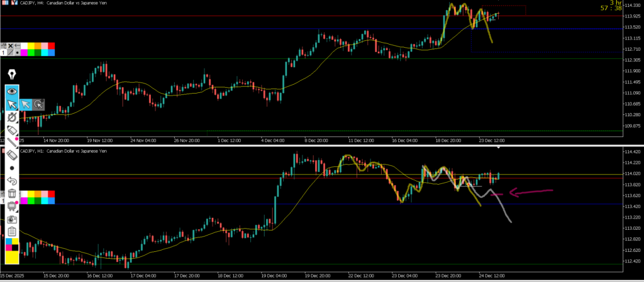644x282 pixels.
Task: Pick white in the H4 chart palette
Action: (24, 46)
